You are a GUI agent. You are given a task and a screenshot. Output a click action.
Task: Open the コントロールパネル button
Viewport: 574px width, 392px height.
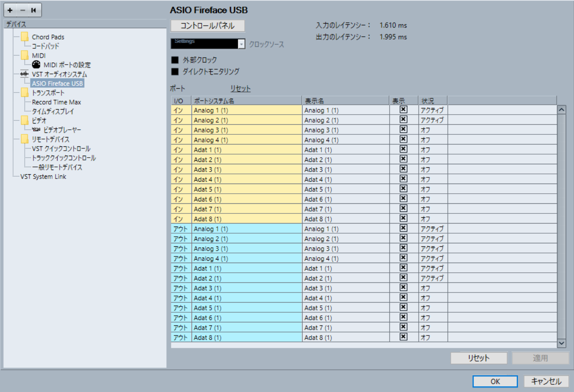coord(207,26)
